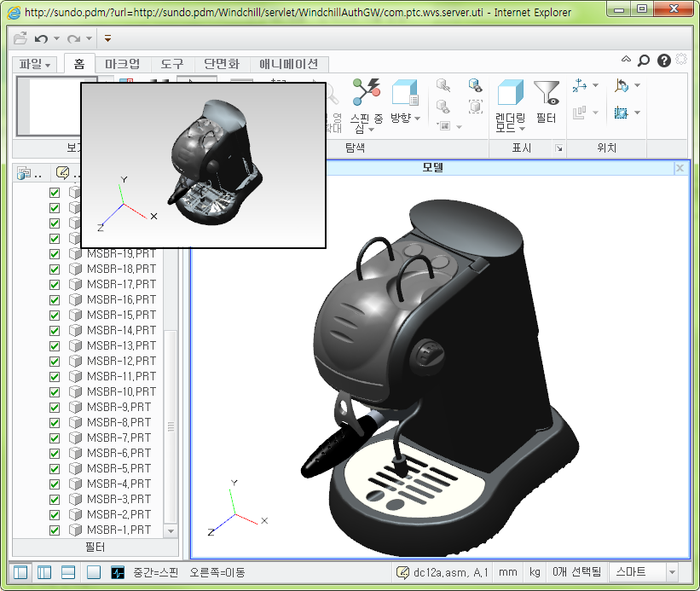Click the 스핀 중심 (spin center) icon

[x=367, y=92]
